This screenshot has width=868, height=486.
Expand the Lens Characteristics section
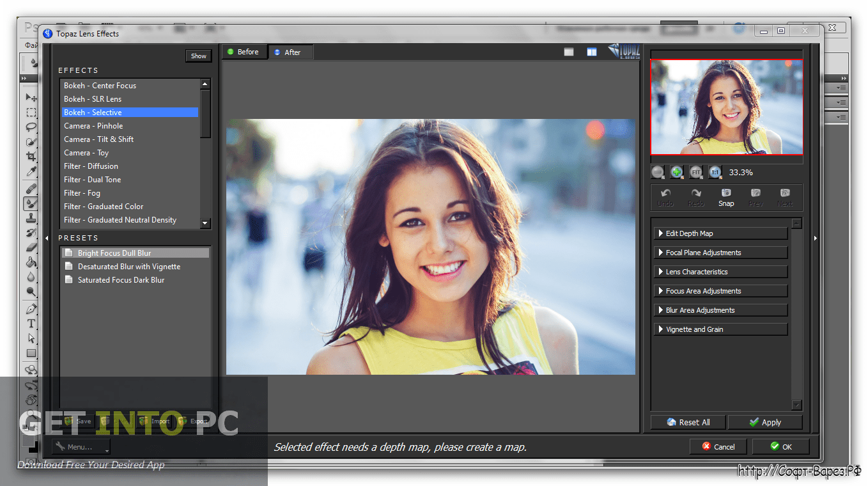coord(720,272)
